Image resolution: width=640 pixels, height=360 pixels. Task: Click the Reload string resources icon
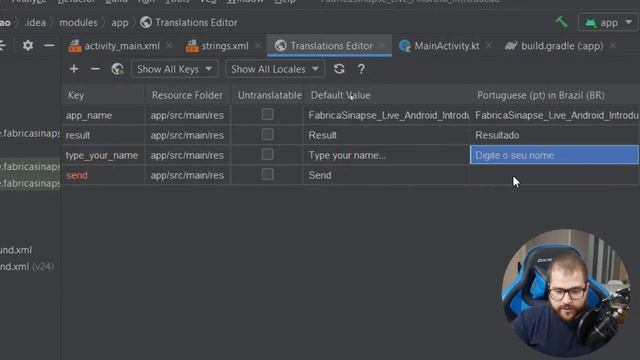coord(339,69)
